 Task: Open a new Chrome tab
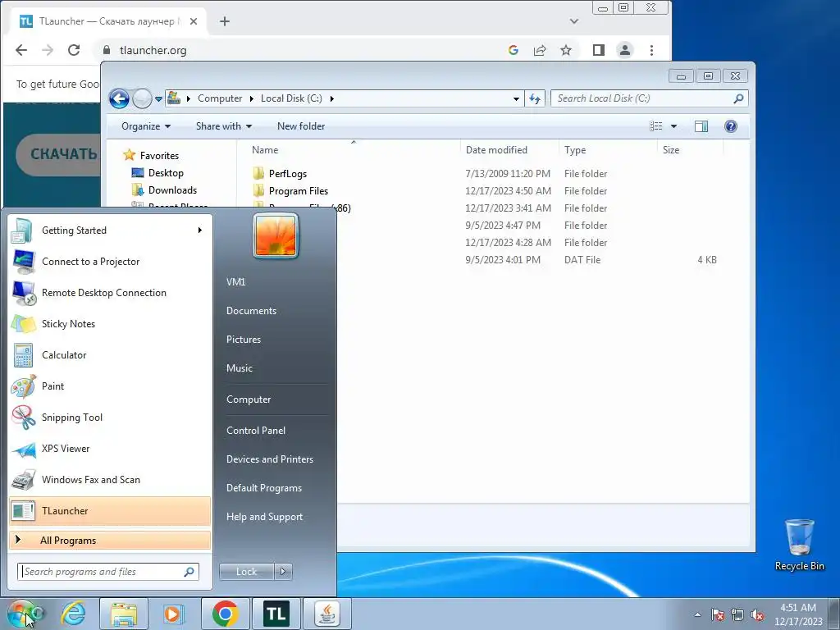pos(225,21)
